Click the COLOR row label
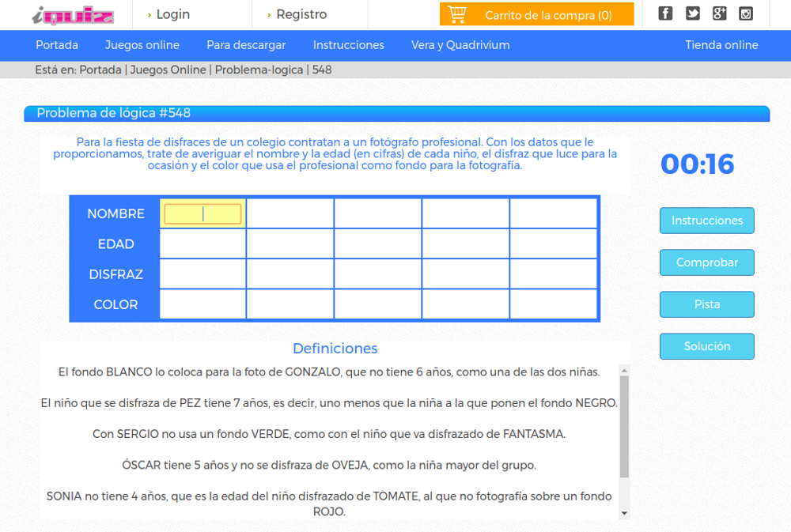This screenshot has height=532, width=791. pos(115,304)
